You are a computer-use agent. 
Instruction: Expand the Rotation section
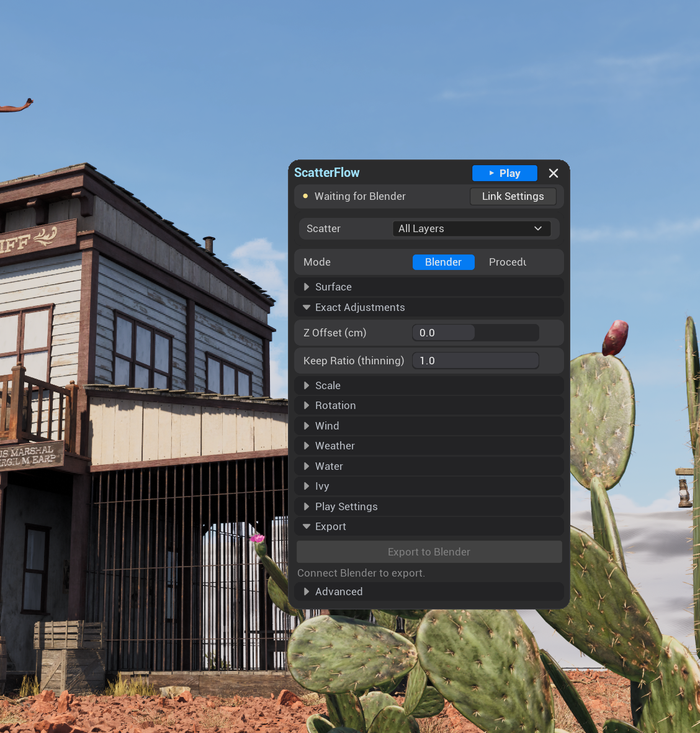coord(429,406)
